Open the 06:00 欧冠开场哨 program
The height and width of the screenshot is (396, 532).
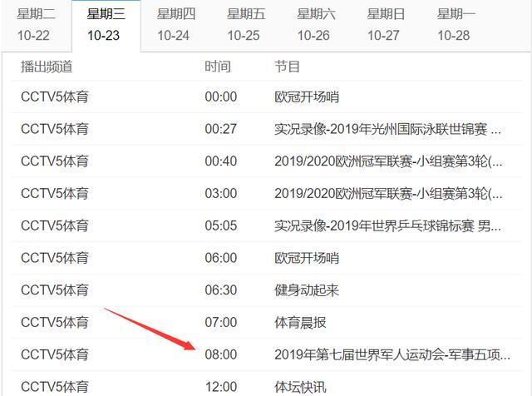click(x=307, y=258)
